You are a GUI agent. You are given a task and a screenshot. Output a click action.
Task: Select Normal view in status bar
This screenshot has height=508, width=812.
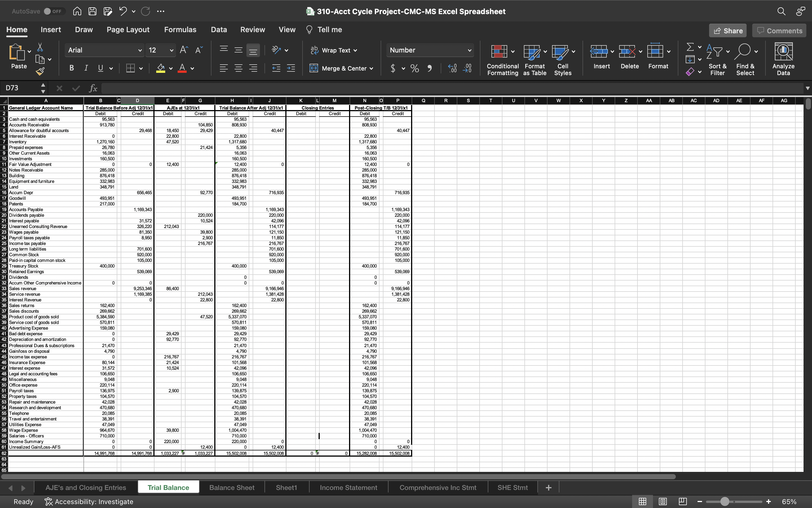pos(642,502)
